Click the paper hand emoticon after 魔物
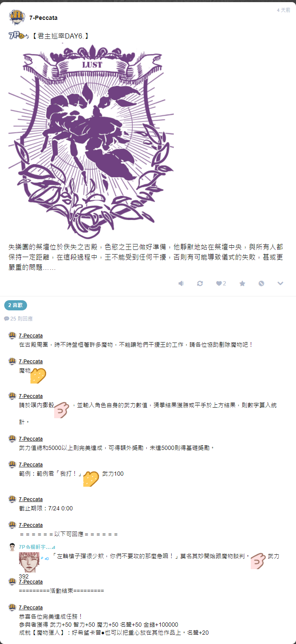Image resolution: width=296 pixels, height=644 pixels. tap(38, 375)
